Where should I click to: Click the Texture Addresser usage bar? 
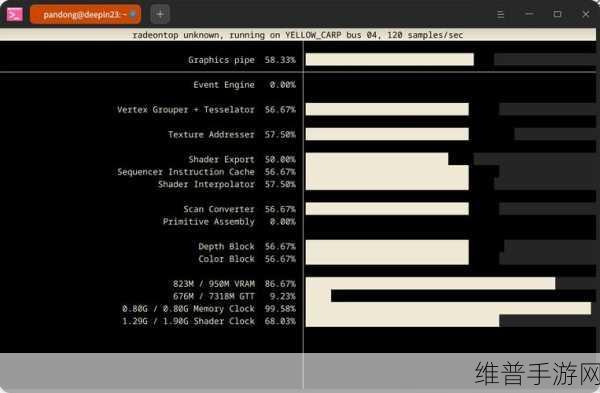tap(387, 134)
